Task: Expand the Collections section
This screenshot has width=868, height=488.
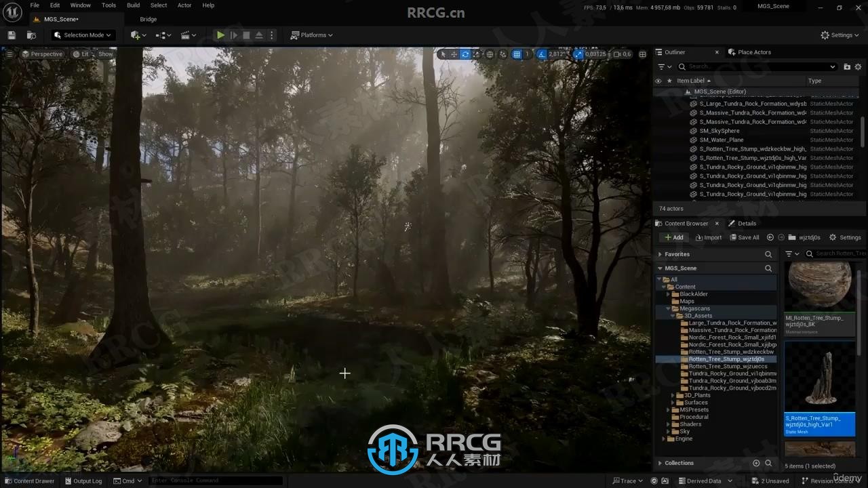Action: coord(660,463)
